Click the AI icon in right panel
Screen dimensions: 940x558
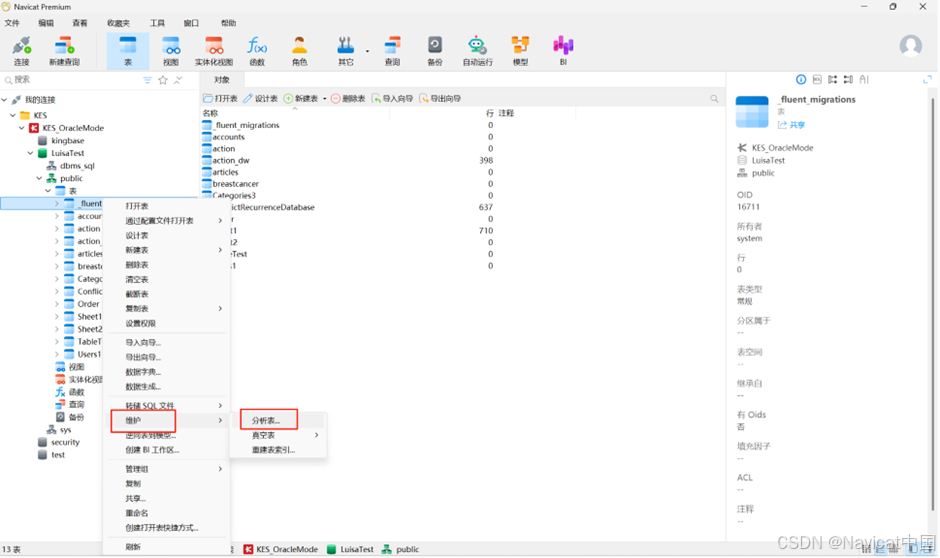tap(864, 79)
